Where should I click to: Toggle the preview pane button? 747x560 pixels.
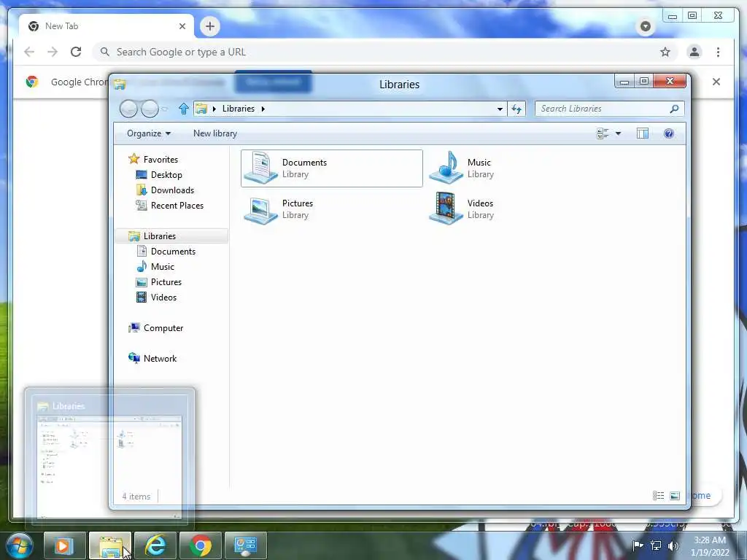coord(642,134)
